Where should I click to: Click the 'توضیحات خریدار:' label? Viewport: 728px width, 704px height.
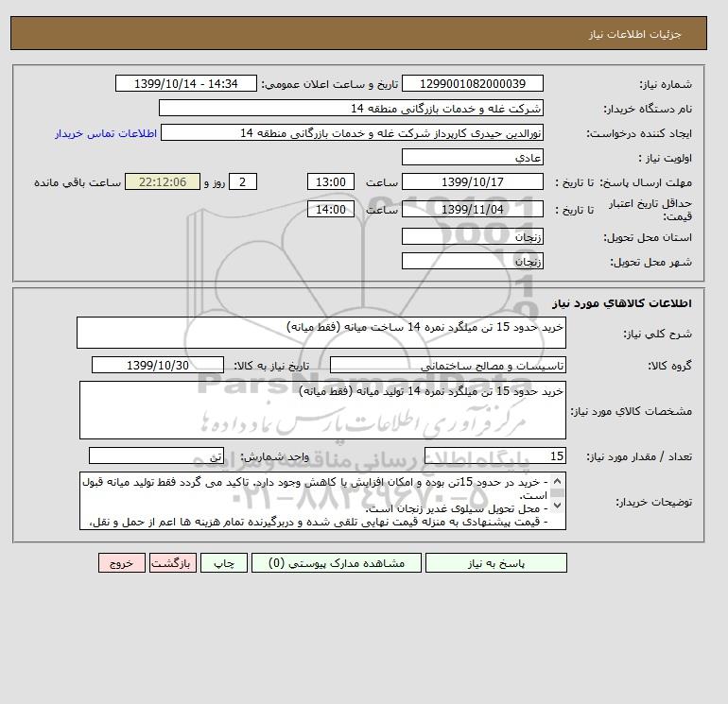click(x=653, y=502)
